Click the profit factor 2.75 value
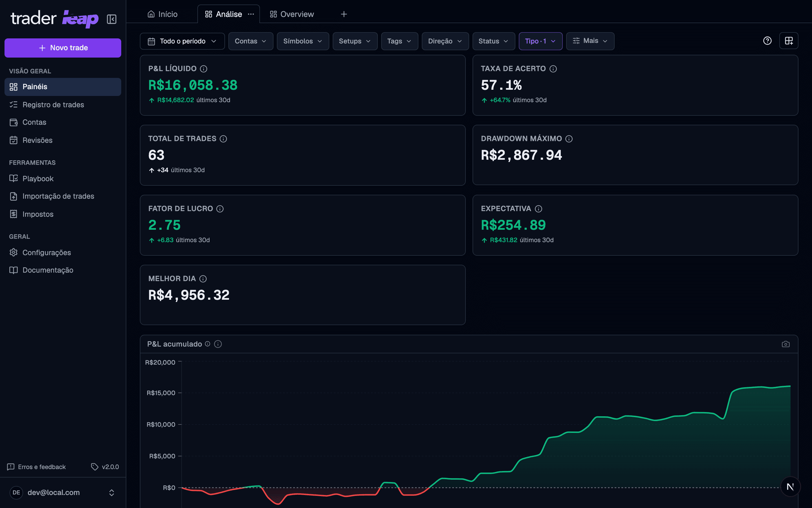Screen dimensions: 812x508 click(x=164, y=225)
